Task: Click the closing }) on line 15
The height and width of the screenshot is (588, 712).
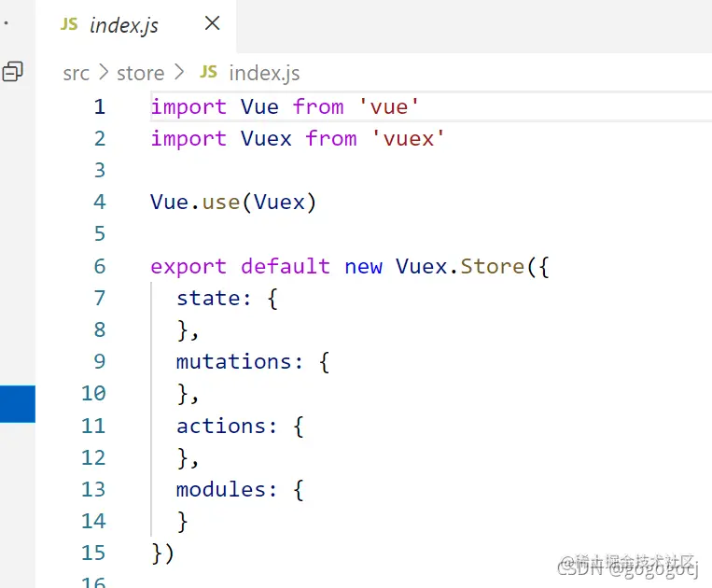Action: click(x=162, y=553)
